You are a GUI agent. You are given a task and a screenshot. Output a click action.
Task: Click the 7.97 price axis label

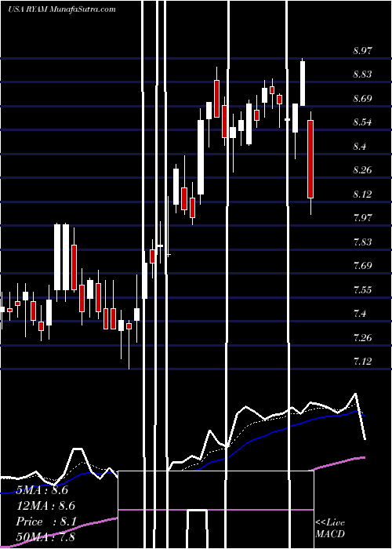[x=362, y=218]
